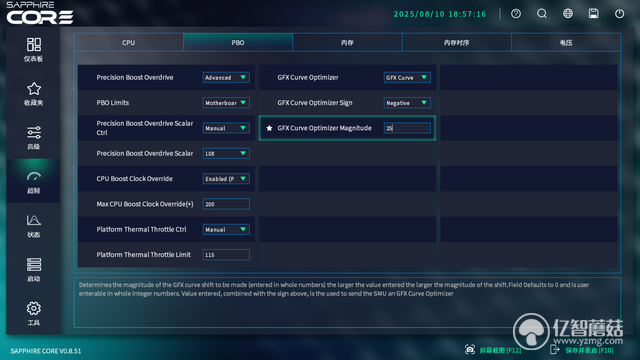Click the GFX Curve Optimizer Magnitude input field
This screenshot has height=360, width=640.
click(x=407, y=128)
